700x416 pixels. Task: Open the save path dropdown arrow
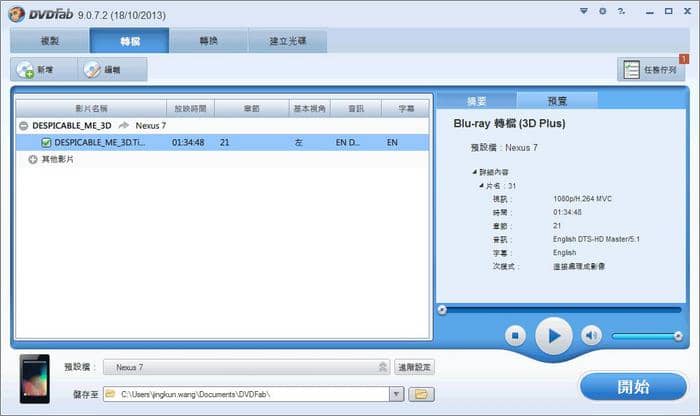[396, 394]
